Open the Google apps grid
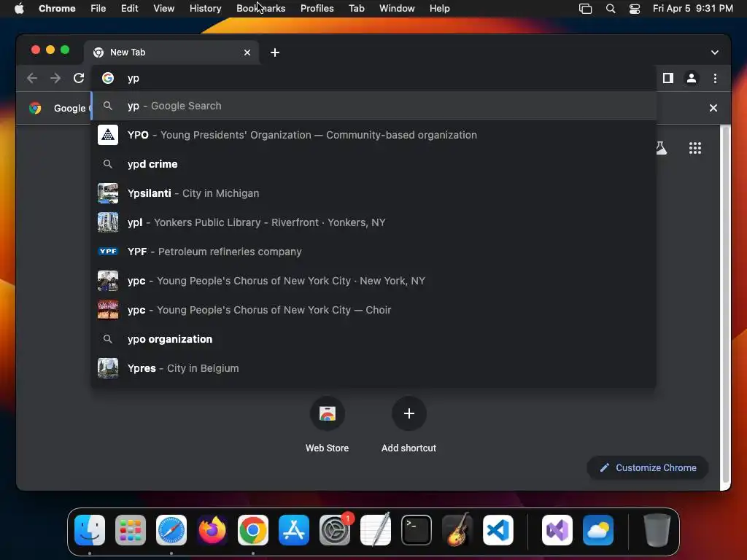Viewport: 747px width, 560px height. point(695,148)
